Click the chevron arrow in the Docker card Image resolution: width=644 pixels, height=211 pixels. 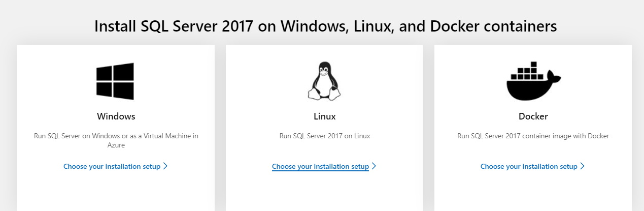583,166
